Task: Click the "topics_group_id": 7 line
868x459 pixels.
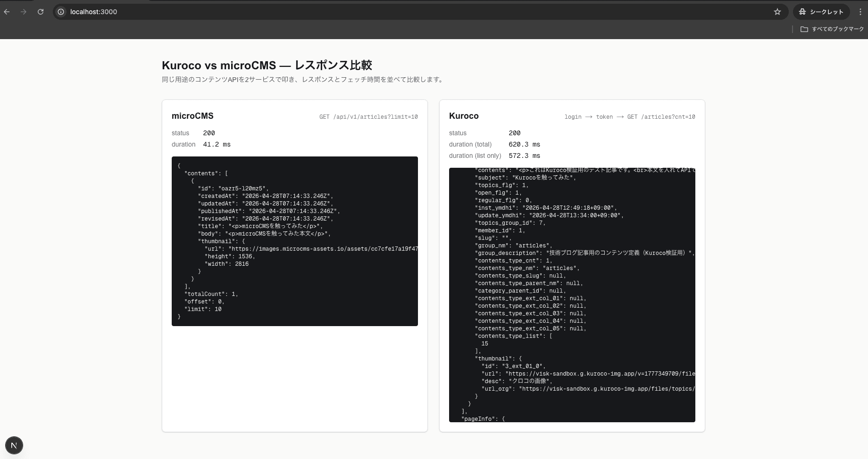Action: (510, 223)
